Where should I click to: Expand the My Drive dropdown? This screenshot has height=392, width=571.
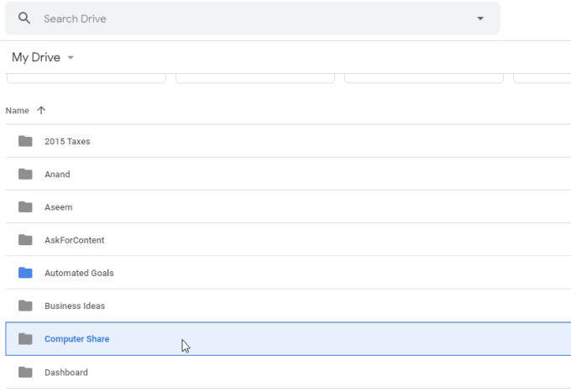click(x=71, y=58)
